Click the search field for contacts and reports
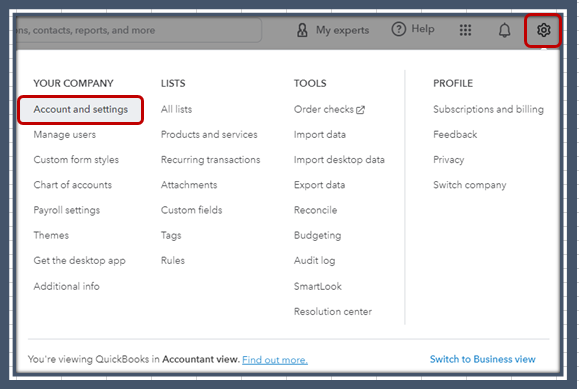Image resolution: width=579 pixels, height=389 pixels. pyautogui.click(x=139, y=30)
